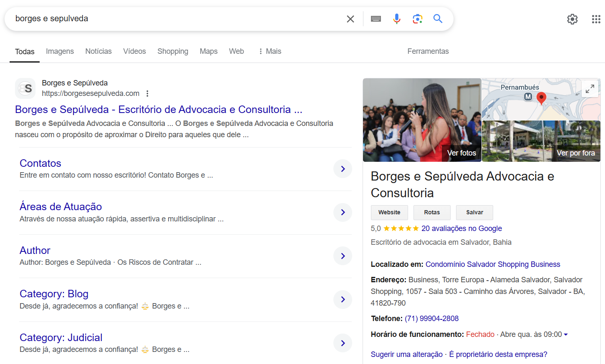Open Condomínio Salvador Shopping Business link
Image resolution: width=605 pixels, height=364 pixels.
[493, 264]
